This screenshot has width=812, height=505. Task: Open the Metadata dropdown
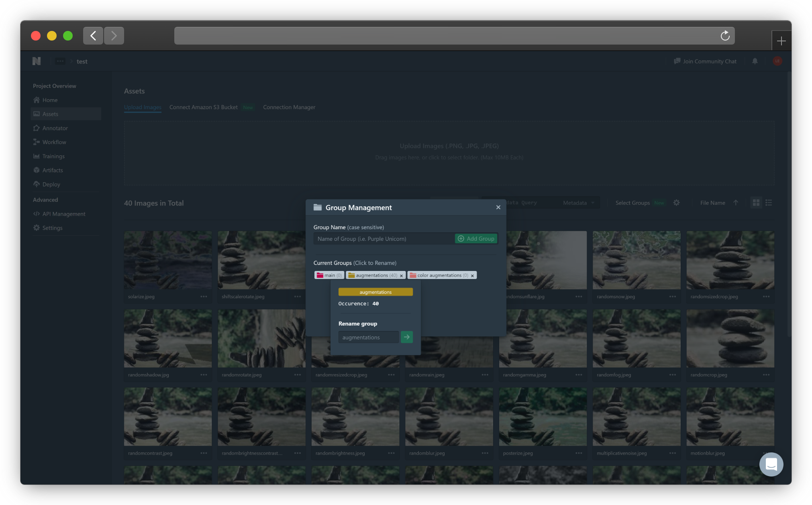point(578,203)
